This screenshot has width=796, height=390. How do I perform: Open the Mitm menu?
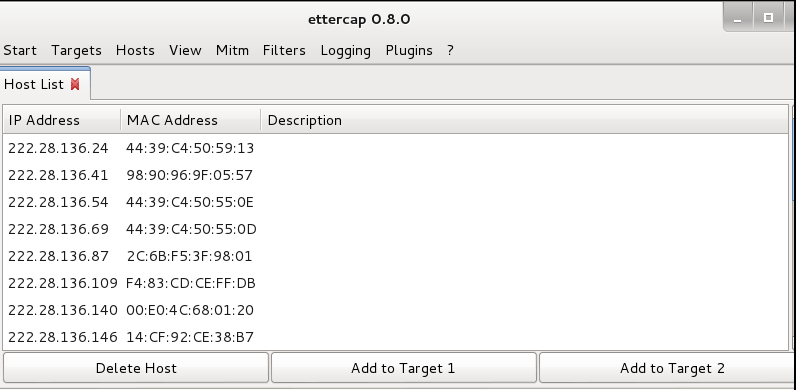tap(232, 51)
